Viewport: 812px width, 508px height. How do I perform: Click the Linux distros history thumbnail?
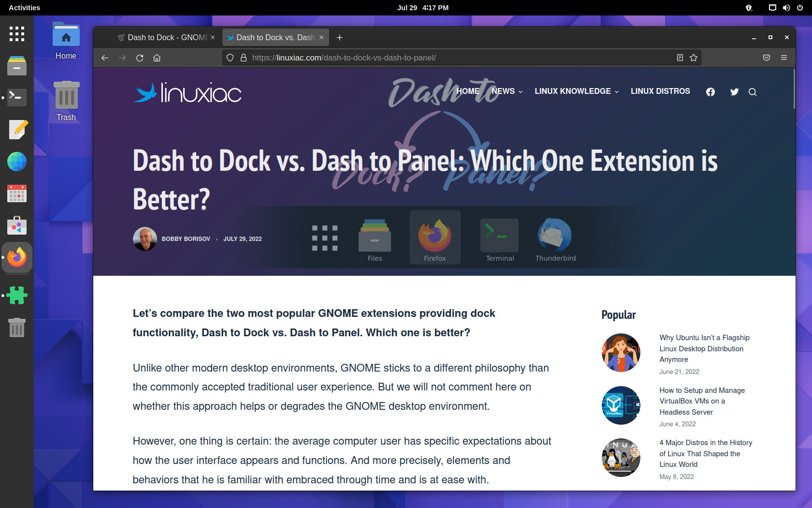point(621,458)
